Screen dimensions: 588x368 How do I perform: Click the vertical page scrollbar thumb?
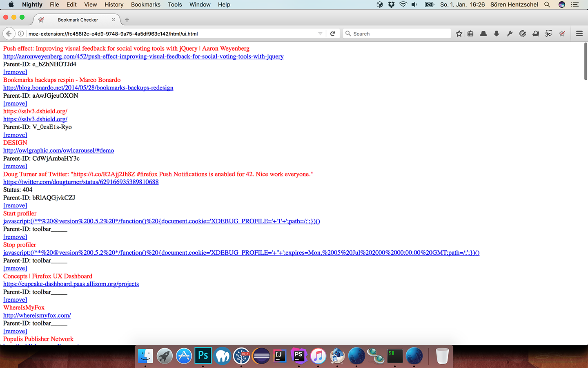click(586, 61)
